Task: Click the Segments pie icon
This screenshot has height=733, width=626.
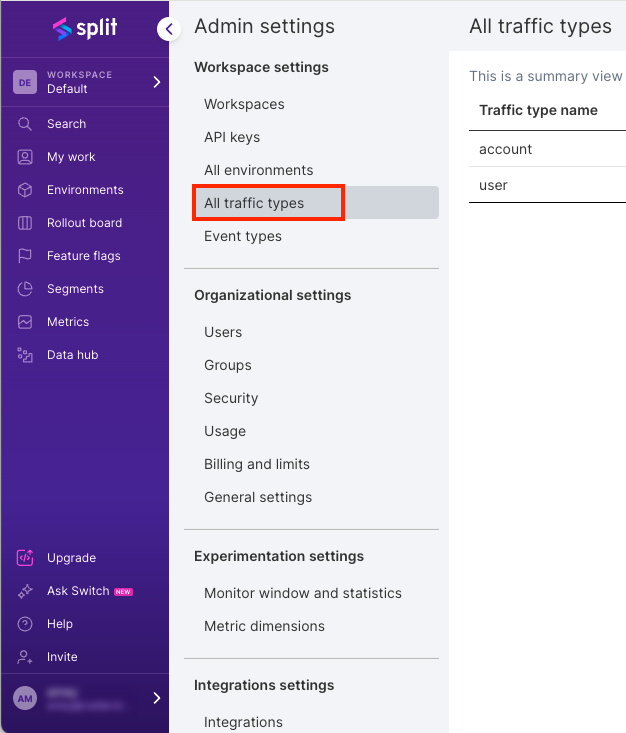Action: pyautogui.click(x=25, y=289)
